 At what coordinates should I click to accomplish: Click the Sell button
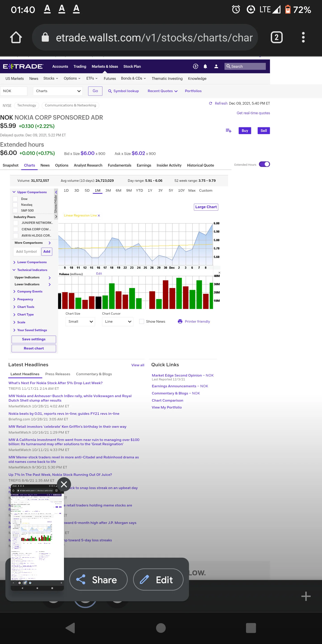(x=264, y=131)
